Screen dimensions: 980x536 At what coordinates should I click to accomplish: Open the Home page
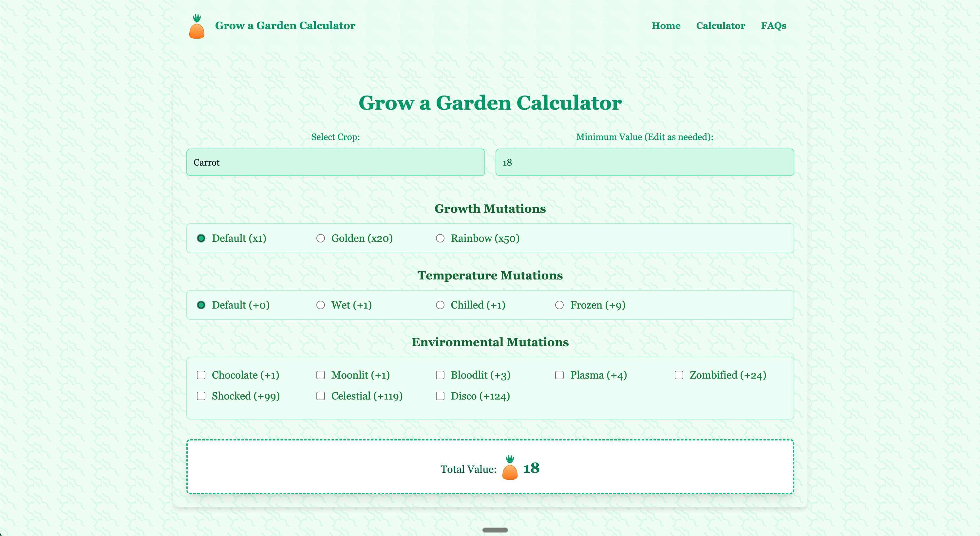click(x=666, y=26)
